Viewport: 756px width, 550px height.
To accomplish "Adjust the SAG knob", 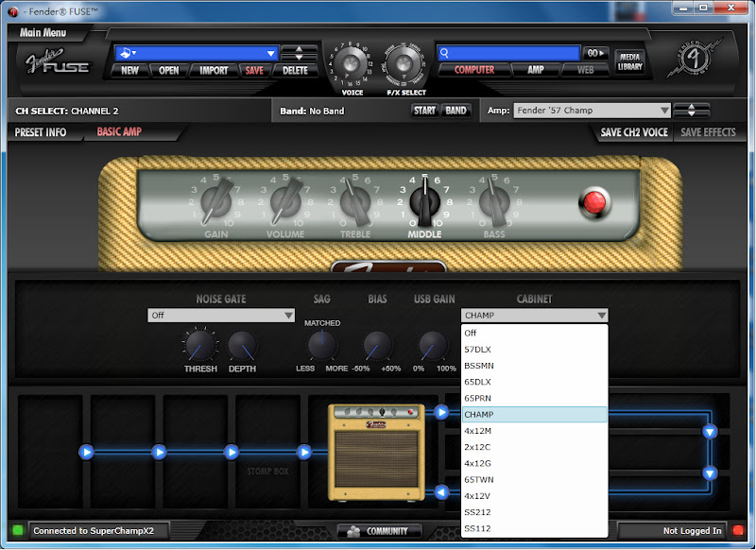I will click(322, 345).
